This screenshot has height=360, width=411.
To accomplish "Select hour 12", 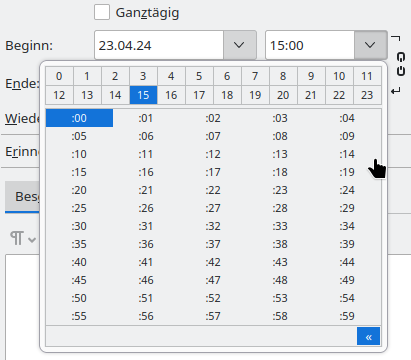I will click(59, 95).
